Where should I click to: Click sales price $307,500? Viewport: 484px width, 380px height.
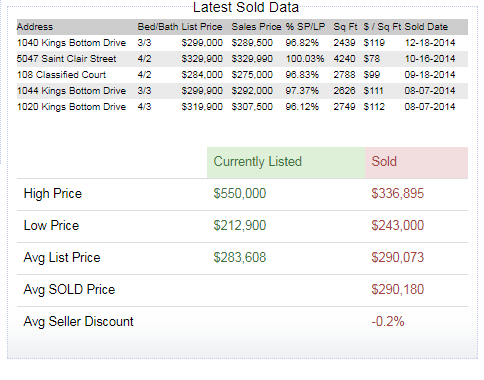click(252, 107)
